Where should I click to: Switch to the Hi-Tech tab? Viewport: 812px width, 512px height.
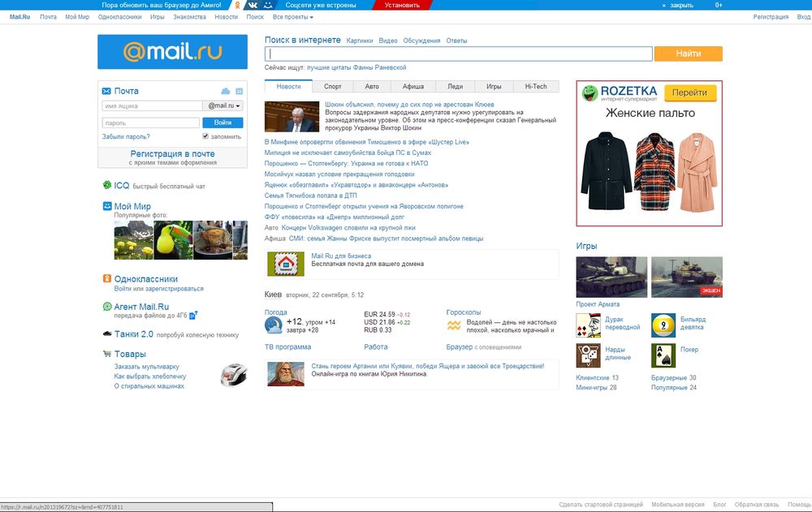[536, 87]
